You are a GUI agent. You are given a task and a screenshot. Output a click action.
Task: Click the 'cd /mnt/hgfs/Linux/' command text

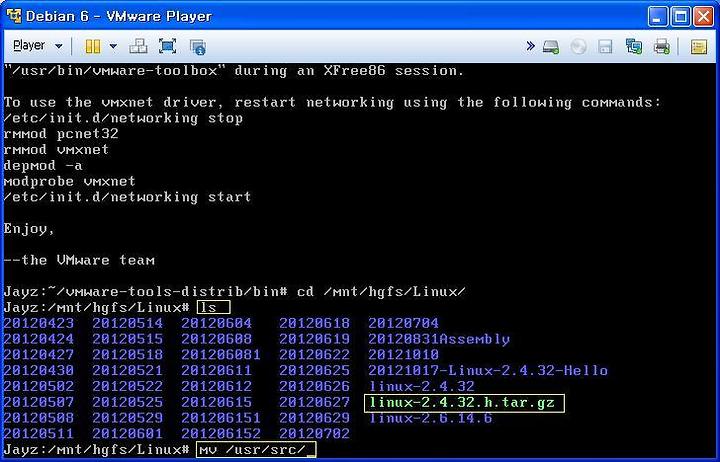[x=381, y=292]
